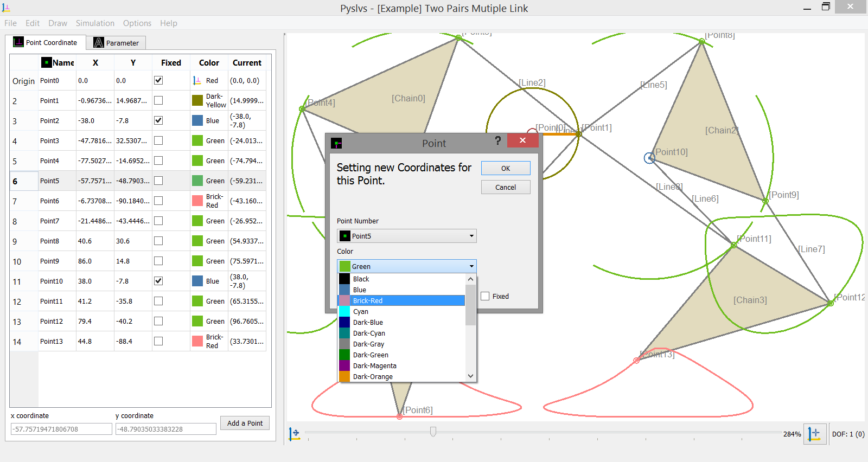Click the DOF: 1 (0) status text
The width and height of the screenshot is (868, 462).
coord(848,434)
